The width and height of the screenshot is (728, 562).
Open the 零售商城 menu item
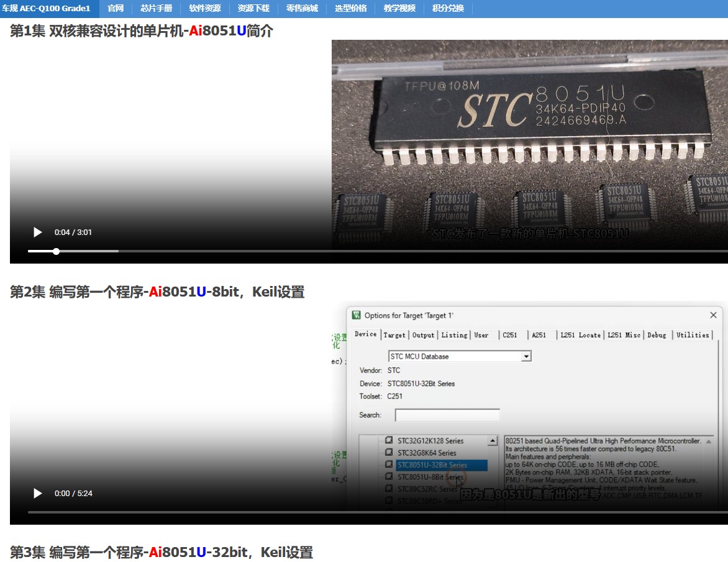pyautogui.click(x=303, y=8)
